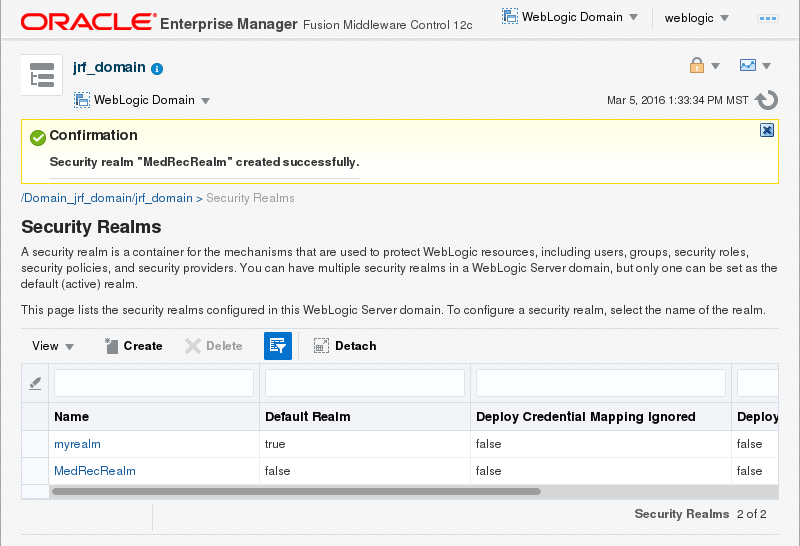The height and width of the screenshot is (546, 800).
Task: Click the clear filters eraser icon
Action: click(x=35, y=383)
